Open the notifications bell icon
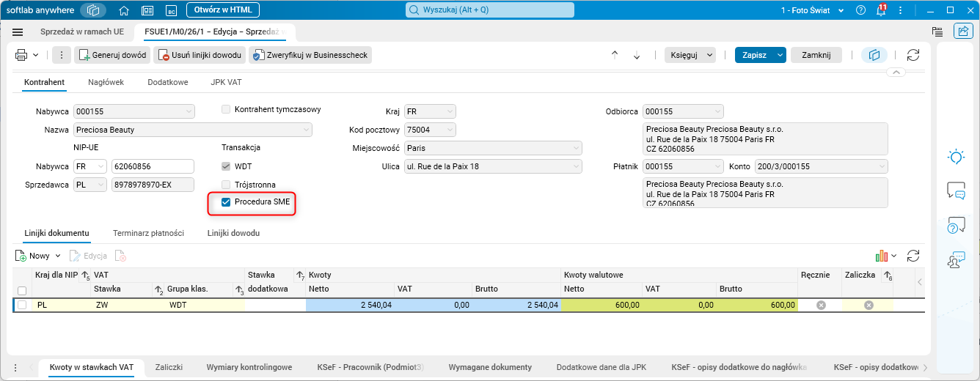This screenshot has width=980, height=381. pyautogui.click(x=881, y=10)
